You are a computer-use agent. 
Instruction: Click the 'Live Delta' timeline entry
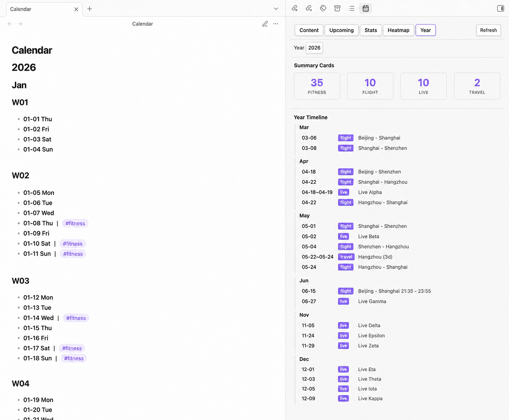[369, 325]
